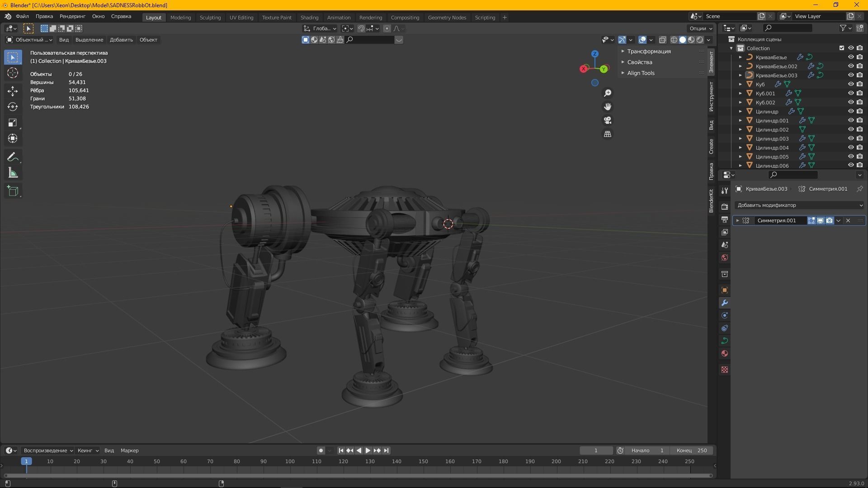This screenshot has width=868, height=488.
Task: Enable proportional editing in the viewport header
Action: [387, 28]
